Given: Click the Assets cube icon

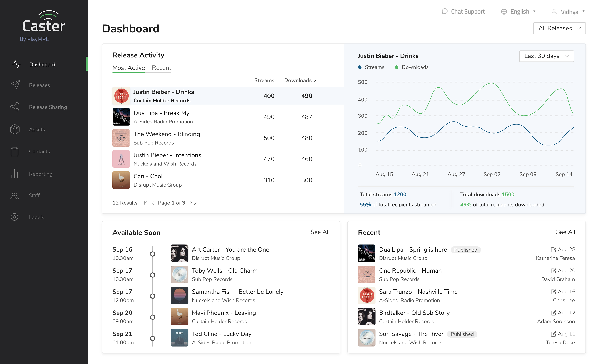Looking at the screenshot, I should 15,129.
